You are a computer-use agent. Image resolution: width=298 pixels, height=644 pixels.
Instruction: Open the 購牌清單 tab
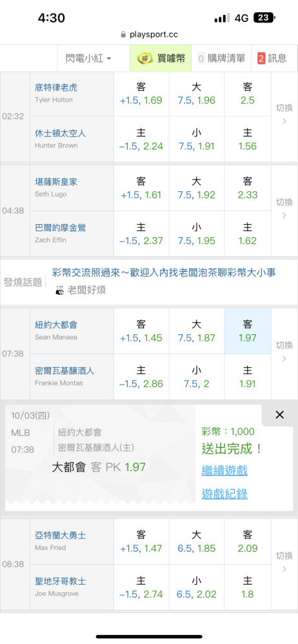(221, 59)
